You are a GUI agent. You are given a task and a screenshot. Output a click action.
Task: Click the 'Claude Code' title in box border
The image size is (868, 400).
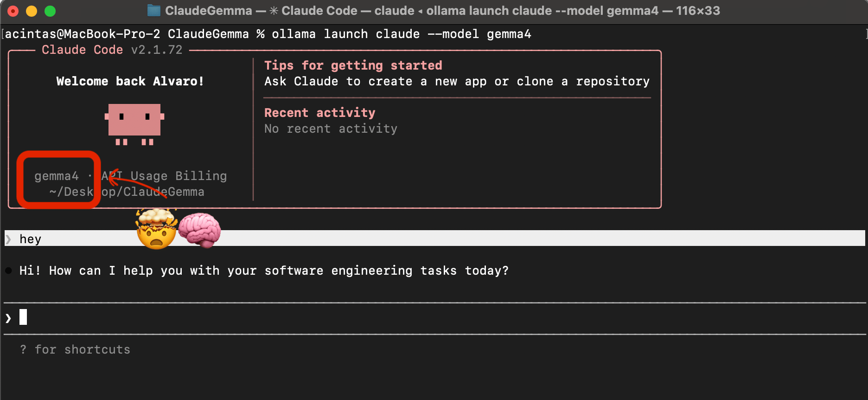[83, 50]
